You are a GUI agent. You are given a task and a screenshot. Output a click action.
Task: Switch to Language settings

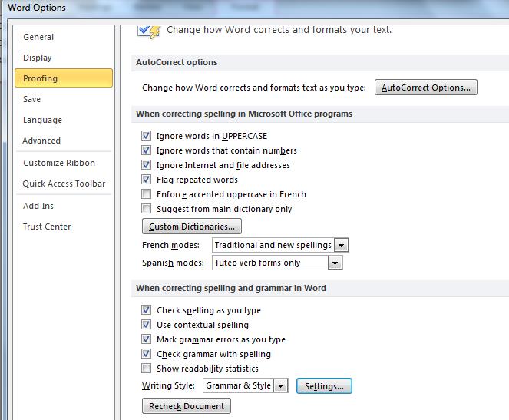(x=42, y=120)
